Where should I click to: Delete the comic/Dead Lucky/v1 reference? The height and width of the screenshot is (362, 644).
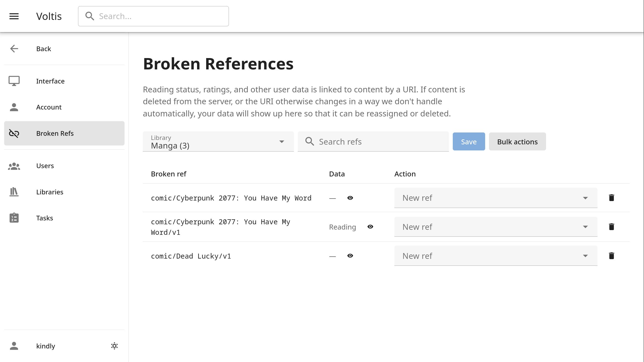coord(611,256)
